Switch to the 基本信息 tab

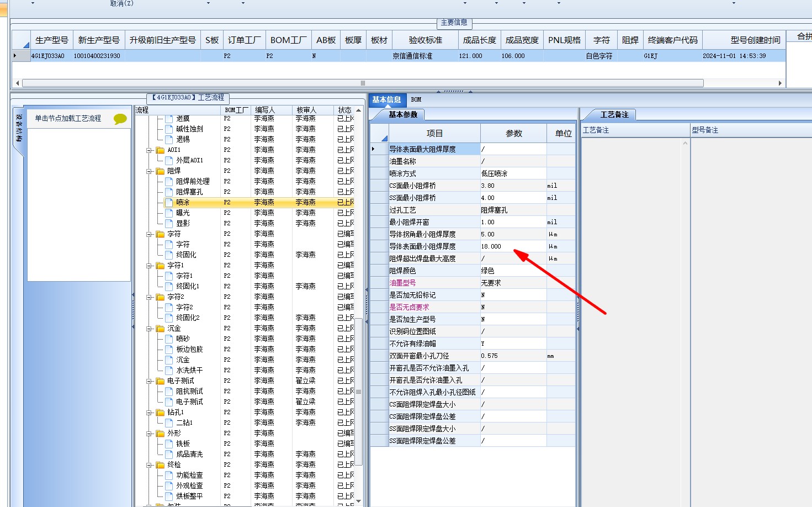pyautogui.click(x=387, y=100)
